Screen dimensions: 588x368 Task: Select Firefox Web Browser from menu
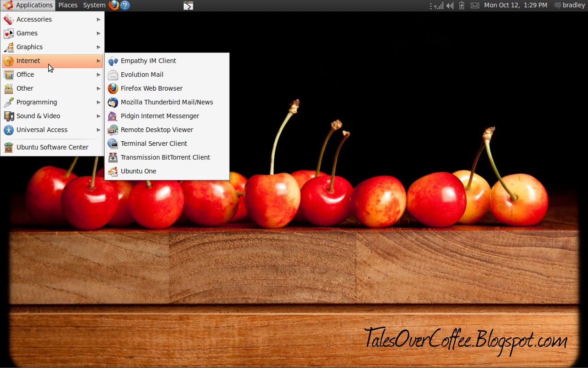pyautogui.click(x=151, y=88)
